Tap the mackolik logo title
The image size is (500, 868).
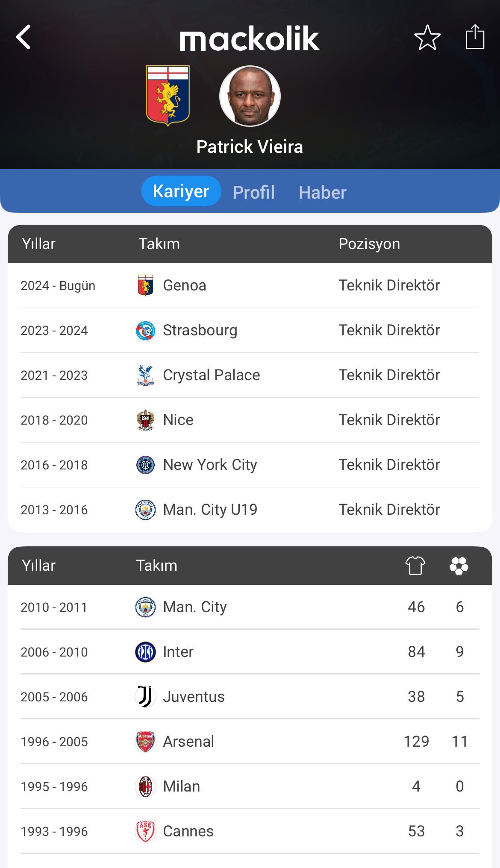point(250,38)
